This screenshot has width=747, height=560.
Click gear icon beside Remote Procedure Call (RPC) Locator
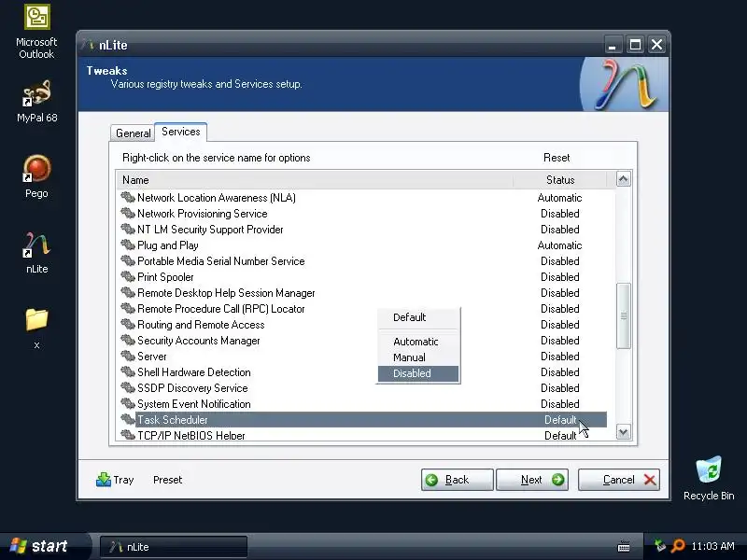tap(128, 308)
